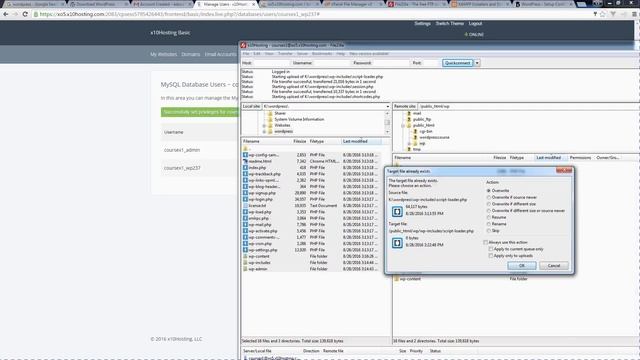640x360 pixels.
Task: Click the readme.html Chrome file icon
Action: (x=245, y=161)
